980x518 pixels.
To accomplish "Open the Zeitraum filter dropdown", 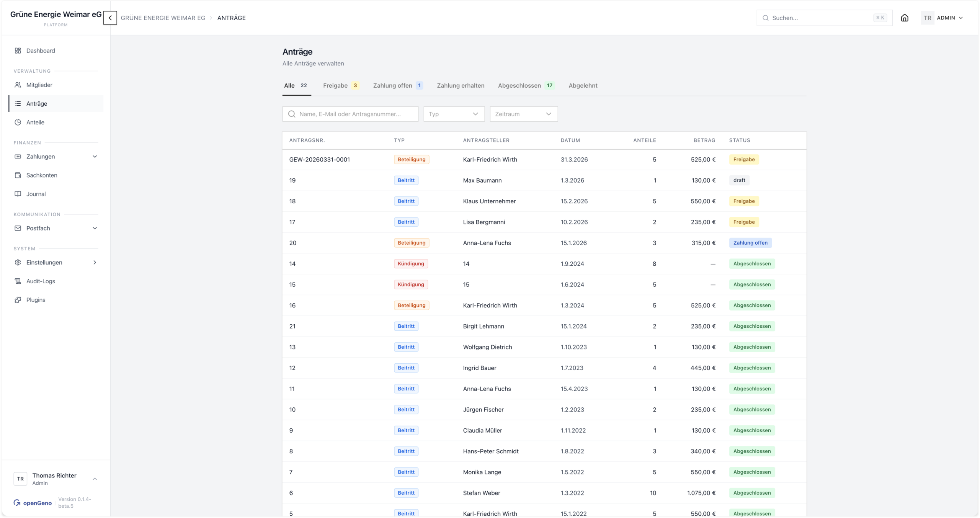I will click(523, 114).
